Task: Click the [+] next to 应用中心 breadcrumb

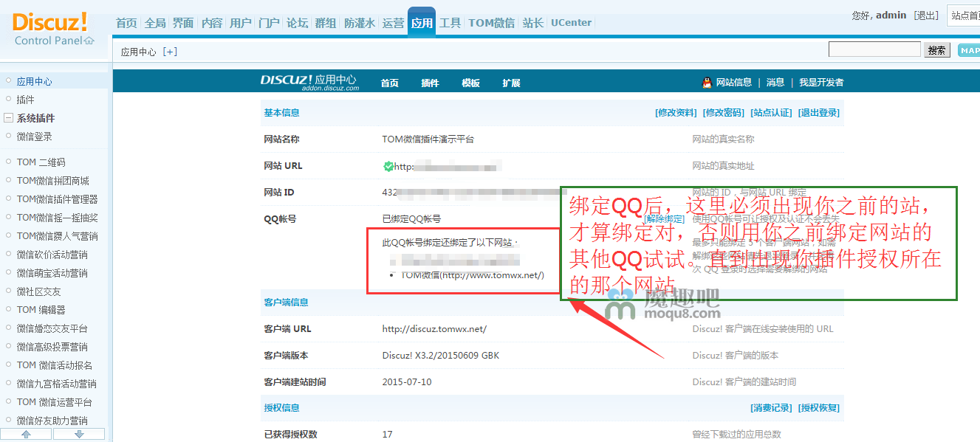Action: point(170,52)
